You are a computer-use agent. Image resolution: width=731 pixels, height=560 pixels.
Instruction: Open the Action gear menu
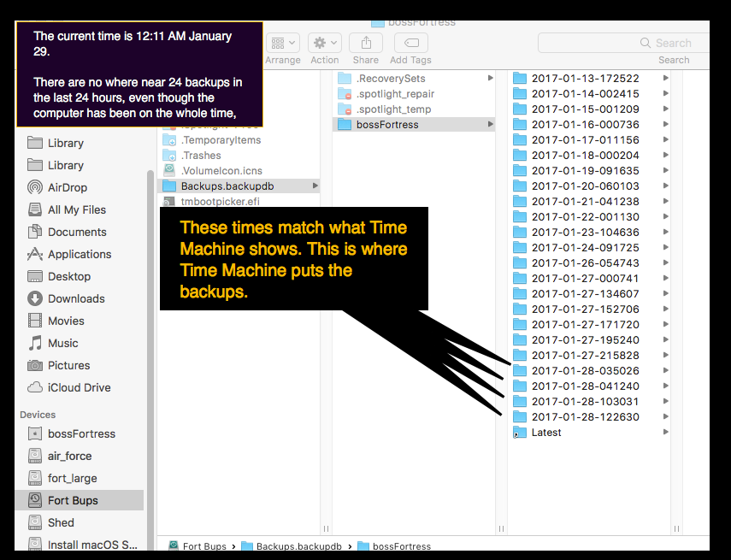tap(325, 43)
